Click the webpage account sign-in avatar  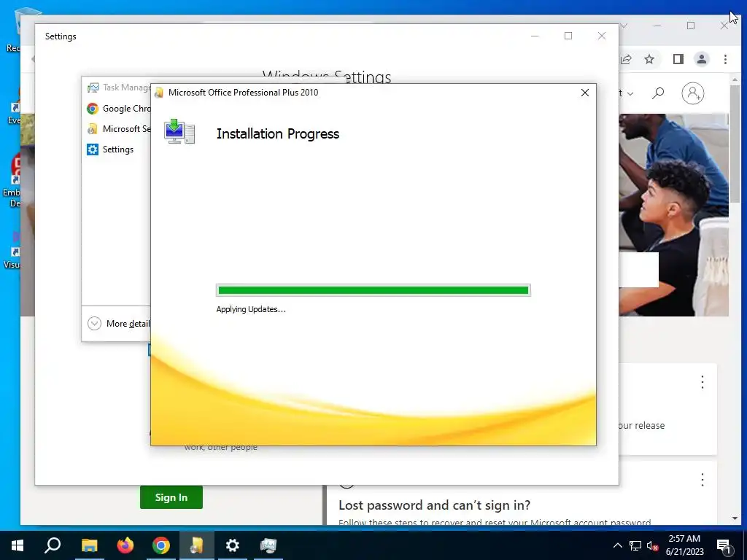click(693, 93)
